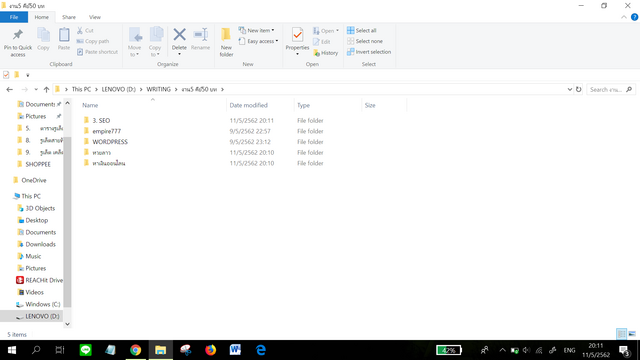Open file History
The image size is (640, 360).
click(x=326, y=53)
